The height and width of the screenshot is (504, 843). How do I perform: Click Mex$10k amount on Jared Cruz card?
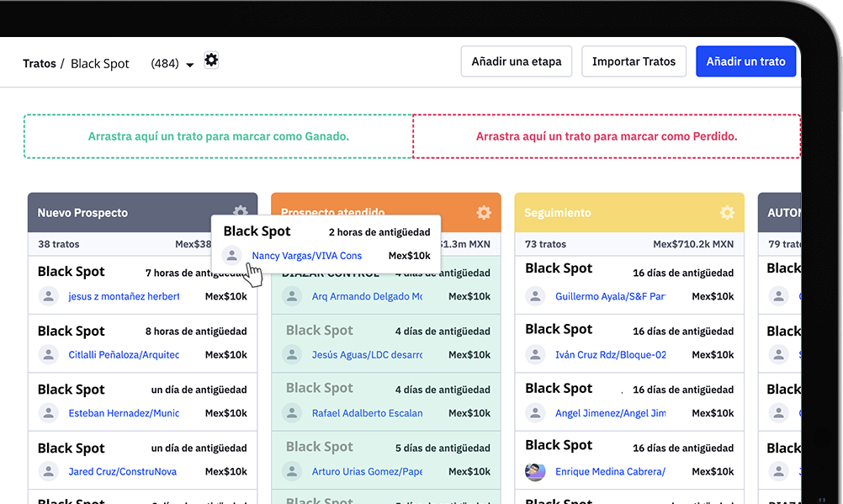tap(225, 471)
